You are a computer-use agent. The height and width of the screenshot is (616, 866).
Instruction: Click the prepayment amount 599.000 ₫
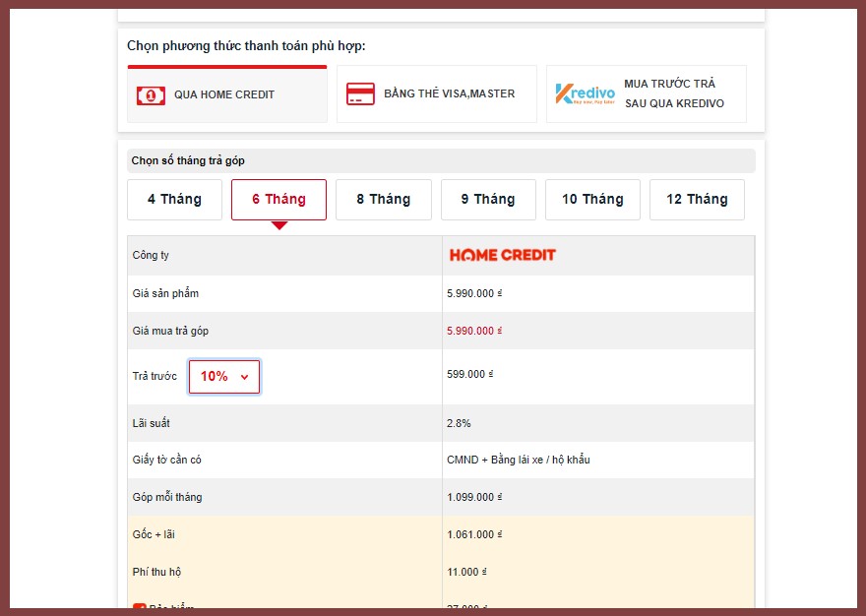(470, 374)
